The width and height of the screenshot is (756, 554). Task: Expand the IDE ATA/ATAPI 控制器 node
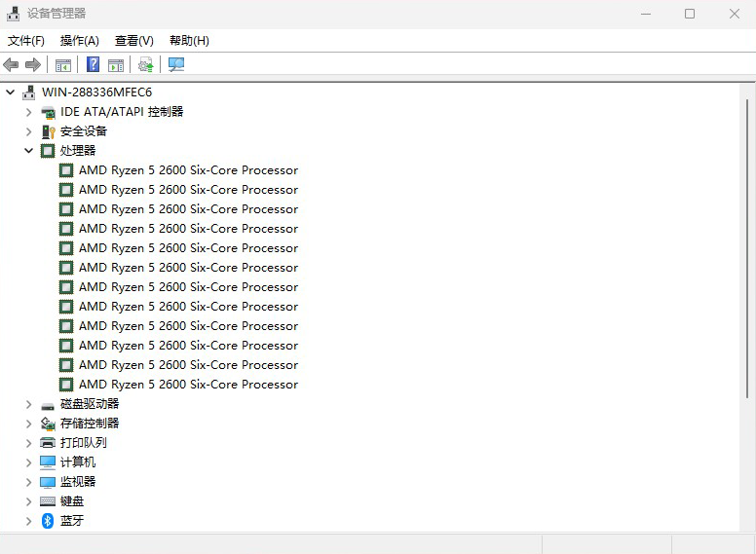29,112
